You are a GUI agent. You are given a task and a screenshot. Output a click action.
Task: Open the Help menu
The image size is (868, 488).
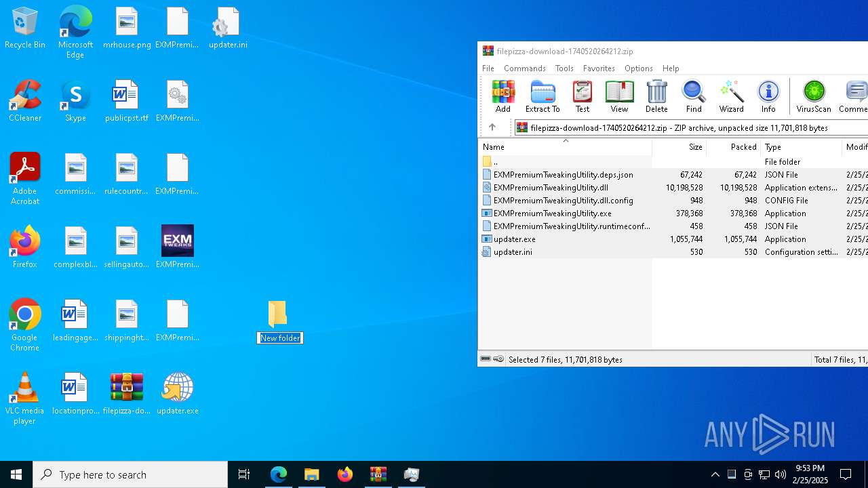coord(671,68)
